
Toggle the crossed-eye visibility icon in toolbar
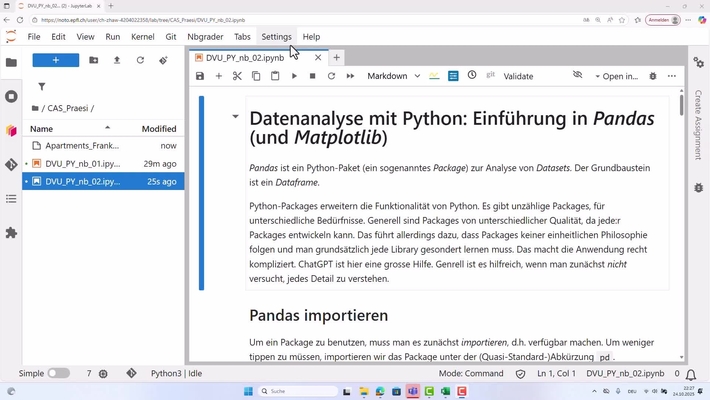click(577, 76)
